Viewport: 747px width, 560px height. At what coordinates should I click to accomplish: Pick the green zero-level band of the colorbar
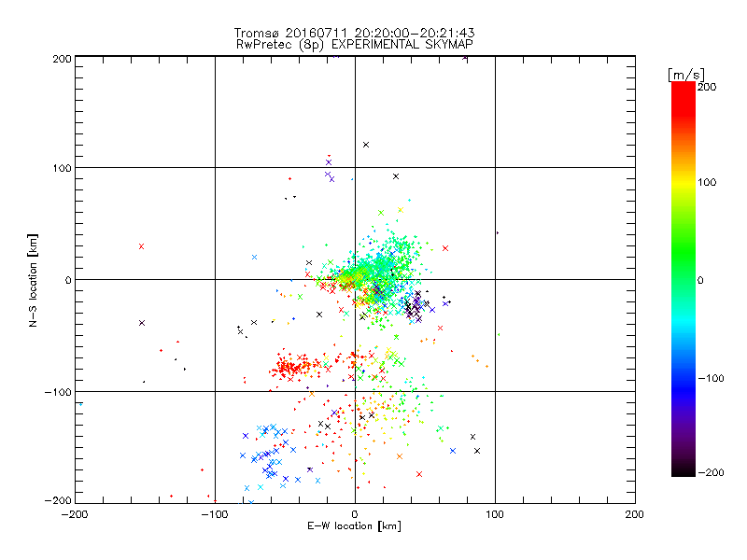pyautogui.click(x=684, y=279)
